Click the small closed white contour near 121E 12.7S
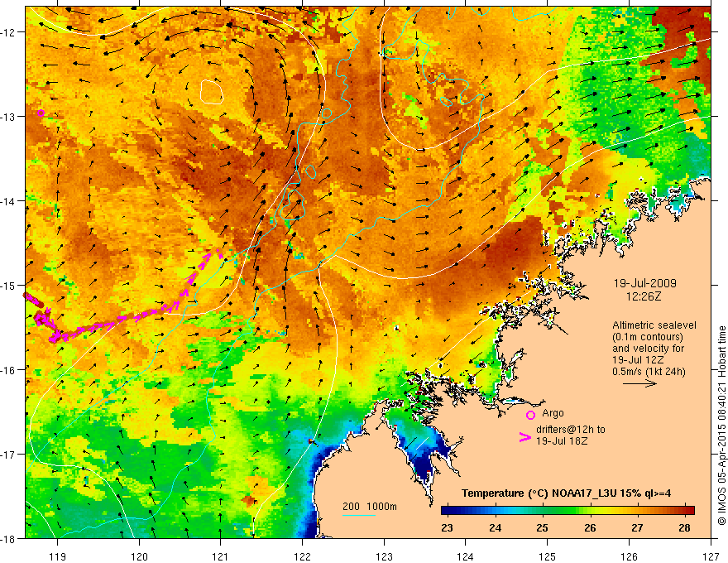 (x=212, y=92)
